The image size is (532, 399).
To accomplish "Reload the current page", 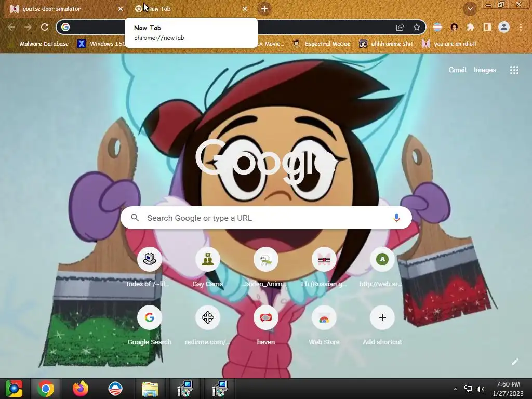I will click(x=45, y=27).
